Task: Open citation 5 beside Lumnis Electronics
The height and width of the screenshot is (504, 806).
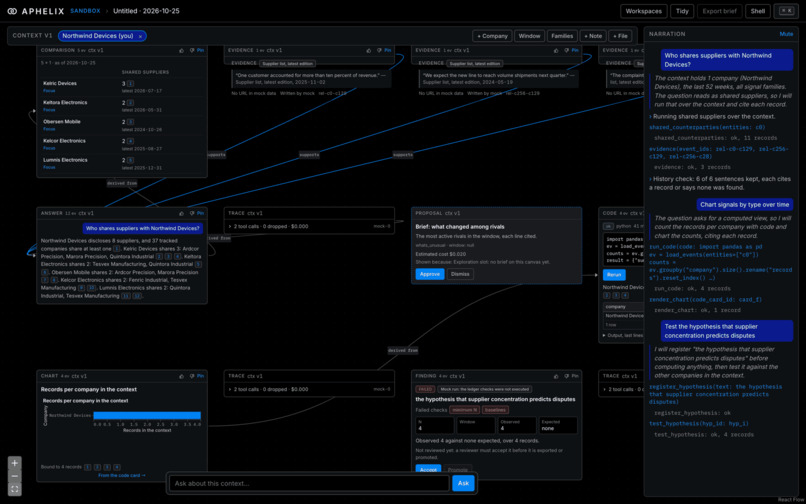Action: coord(131,160)
